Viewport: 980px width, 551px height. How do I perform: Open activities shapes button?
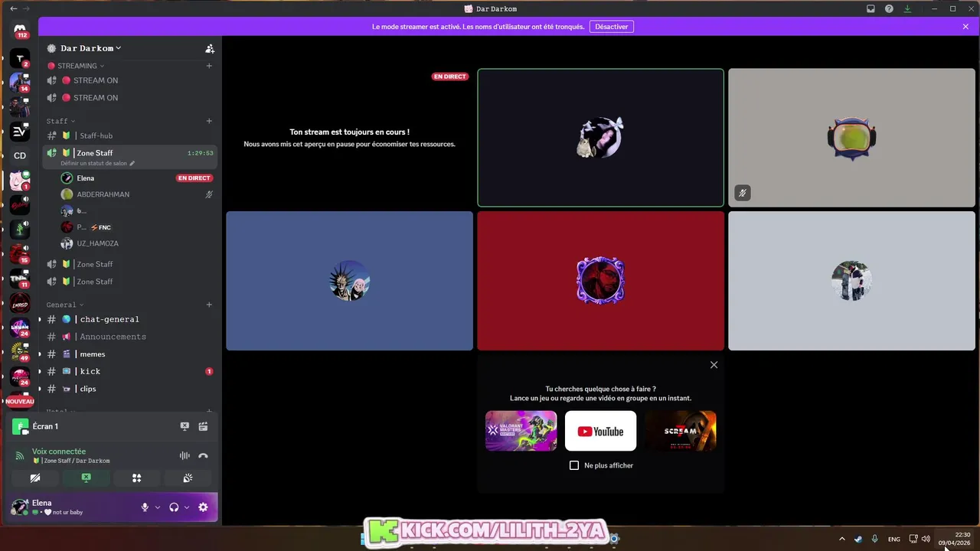click(136, 478)
